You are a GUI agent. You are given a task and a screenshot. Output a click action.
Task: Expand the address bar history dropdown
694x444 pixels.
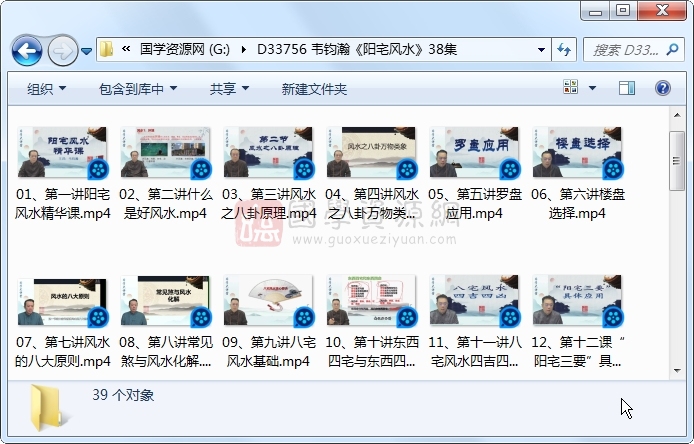[x=541, y=50]
